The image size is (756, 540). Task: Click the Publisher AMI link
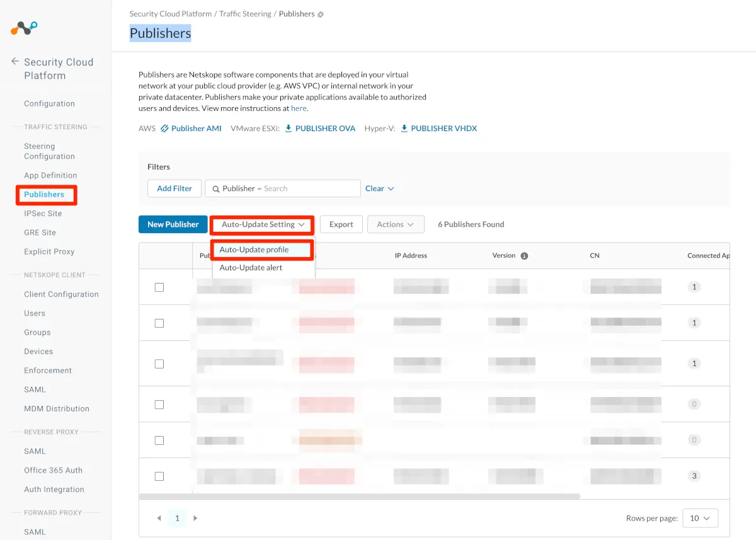coord(197,129)
